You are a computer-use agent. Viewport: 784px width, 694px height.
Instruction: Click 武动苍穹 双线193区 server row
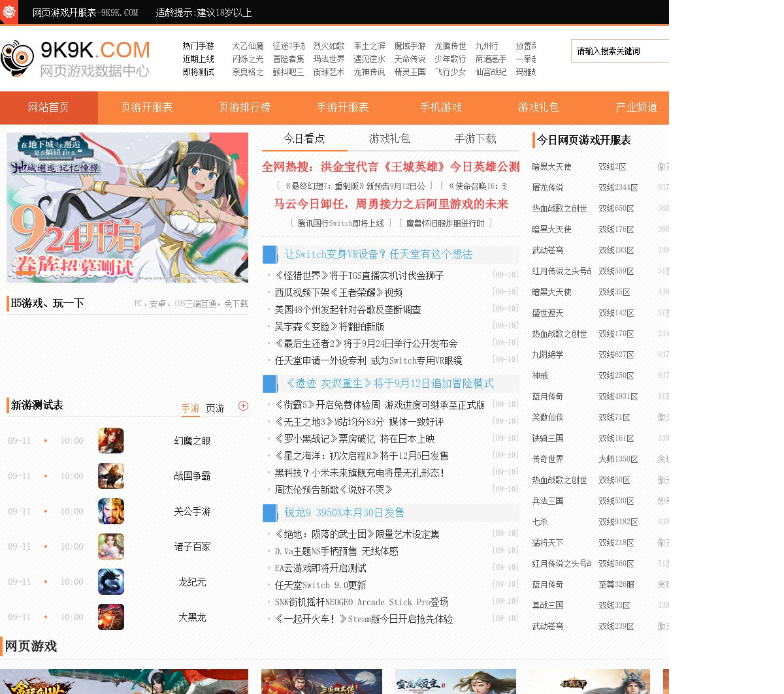600,250
